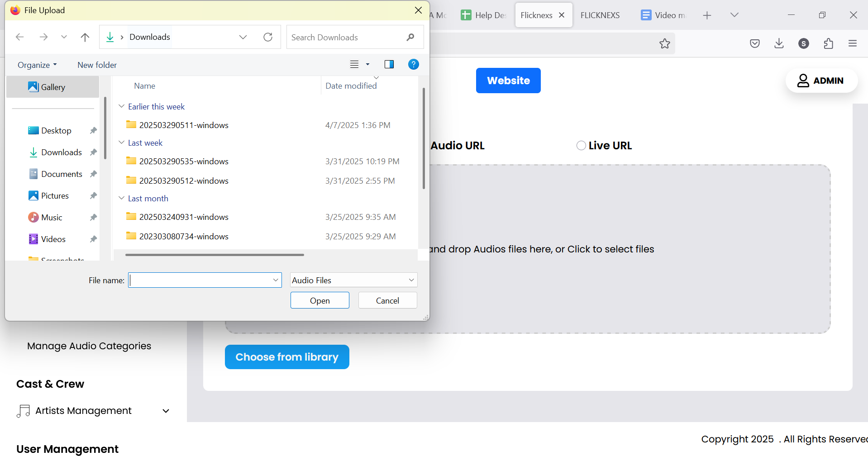The width and height of the screenshot is (868, 456).
Task: Open the Audio Files type dropdown
Action: tap(353, 280)
